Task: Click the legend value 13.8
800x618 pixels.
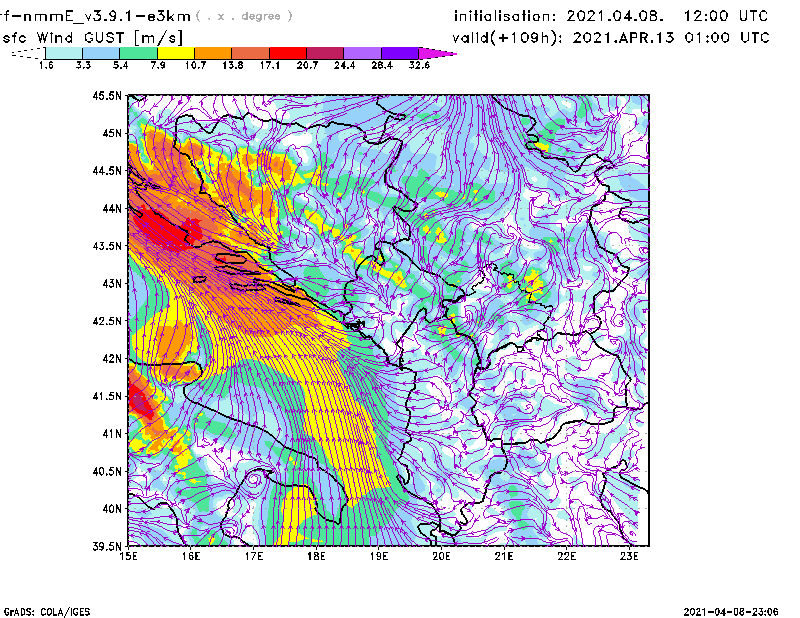Action: pos(233,65)
